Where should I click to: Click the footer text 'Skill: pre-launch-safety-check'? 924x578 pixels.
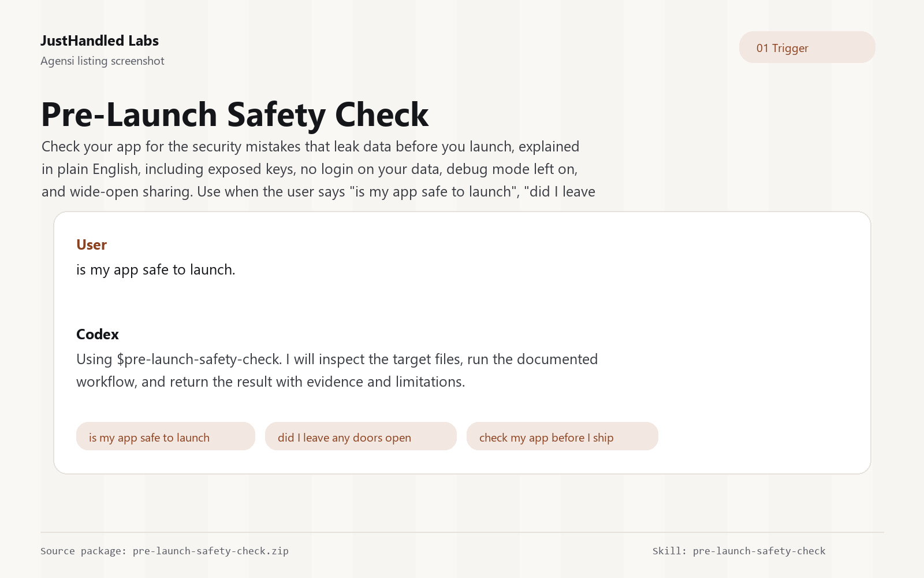coord(739,551)
